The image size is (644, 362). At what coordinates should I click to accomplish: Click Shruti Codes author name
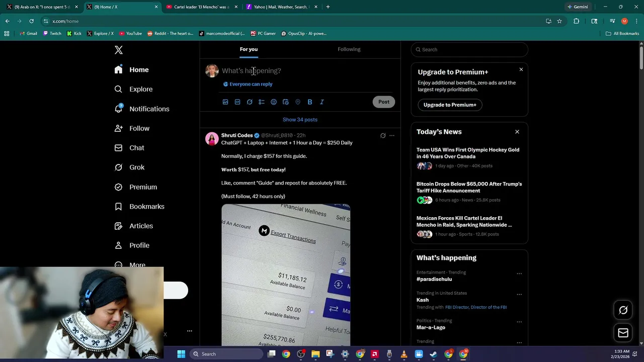coord(237,135)
